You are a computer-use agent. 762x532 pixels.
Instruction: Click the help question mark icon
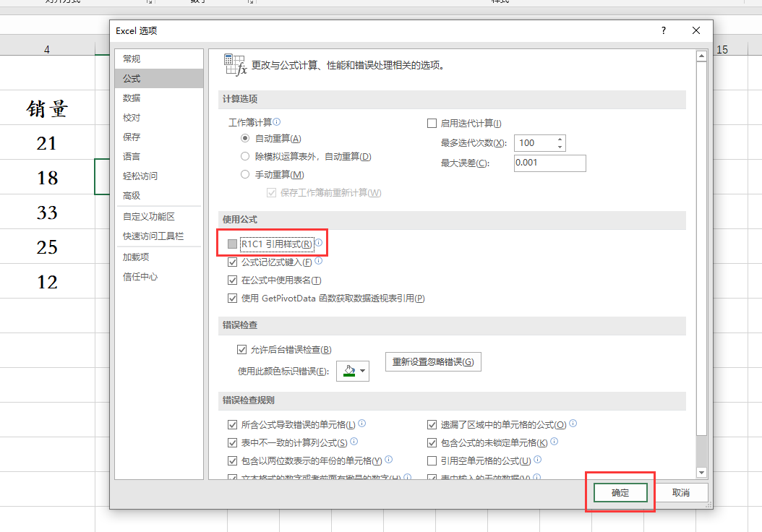point(664,30)
